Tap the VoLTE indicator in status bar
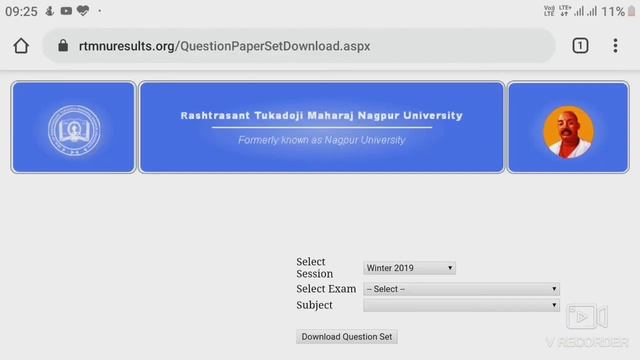The height and width of the screenshot is (360, 640). tap(549, 11)
